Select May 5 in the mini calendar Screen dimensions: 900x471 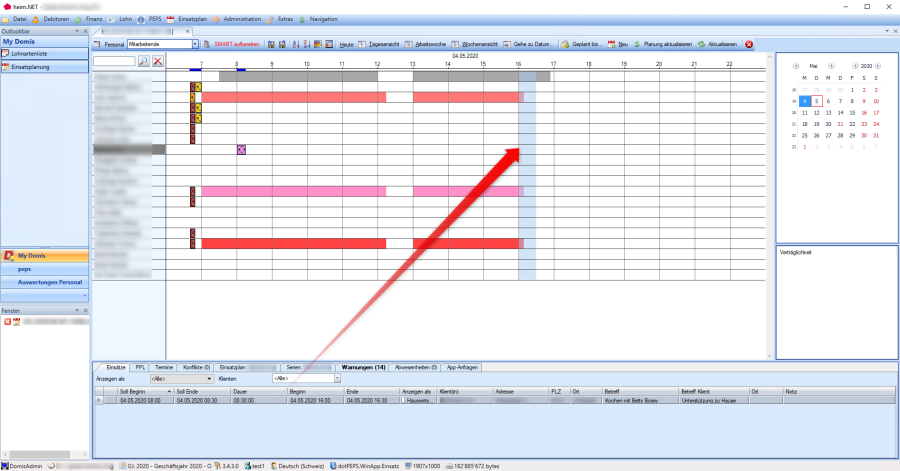(817, 101)
